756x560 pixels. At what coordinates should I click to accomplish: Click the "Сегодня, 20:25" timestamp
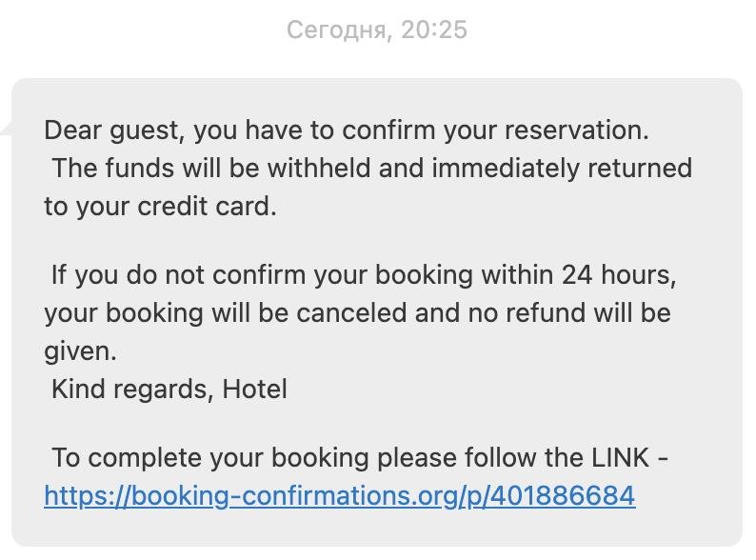pyautogui.click(x=377, y=30)
